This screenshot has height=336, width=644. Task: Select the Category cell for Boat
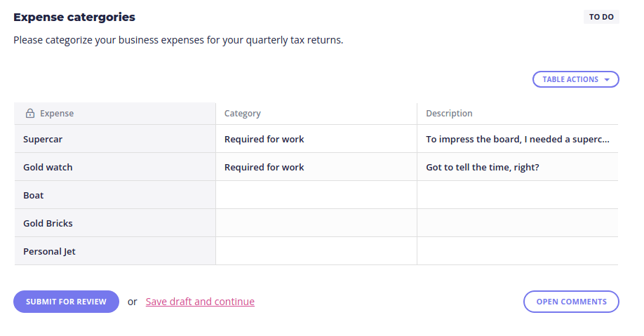pos(316,195)
